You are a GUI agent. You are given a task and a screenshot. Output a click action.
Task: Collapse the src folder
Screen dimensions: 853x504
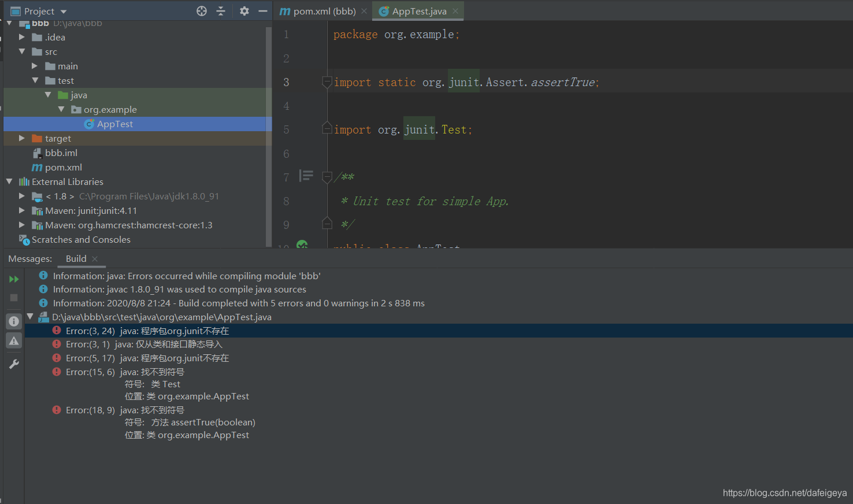[x=22, y=51]
